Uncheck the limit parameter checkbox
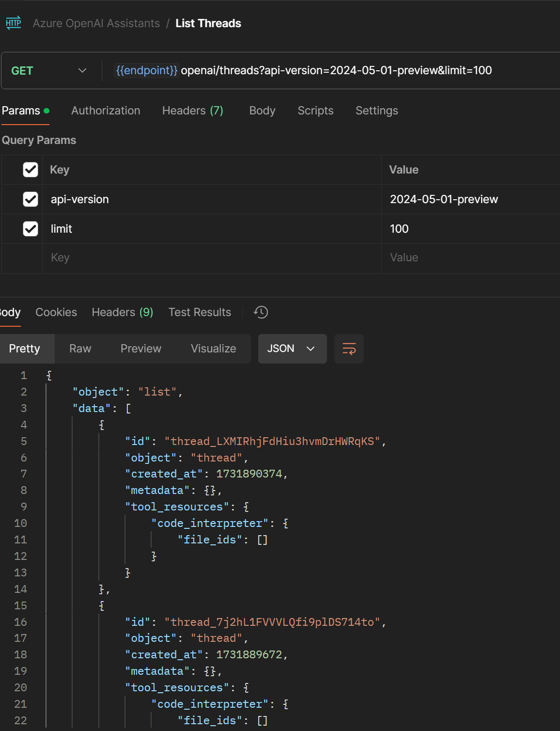Viewport: 560px width, 731px height. pos(31,229)
